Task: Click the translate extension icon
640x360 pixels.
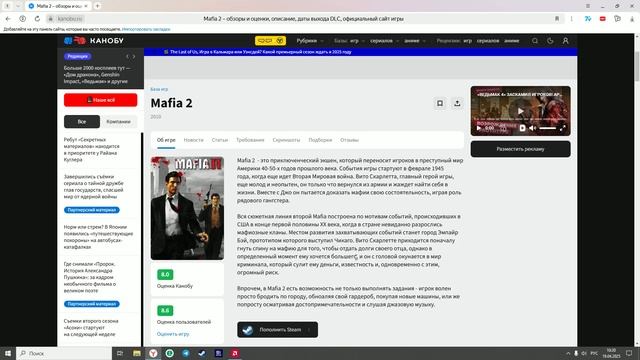Action: pyautogui.click(x=588, y=19)
